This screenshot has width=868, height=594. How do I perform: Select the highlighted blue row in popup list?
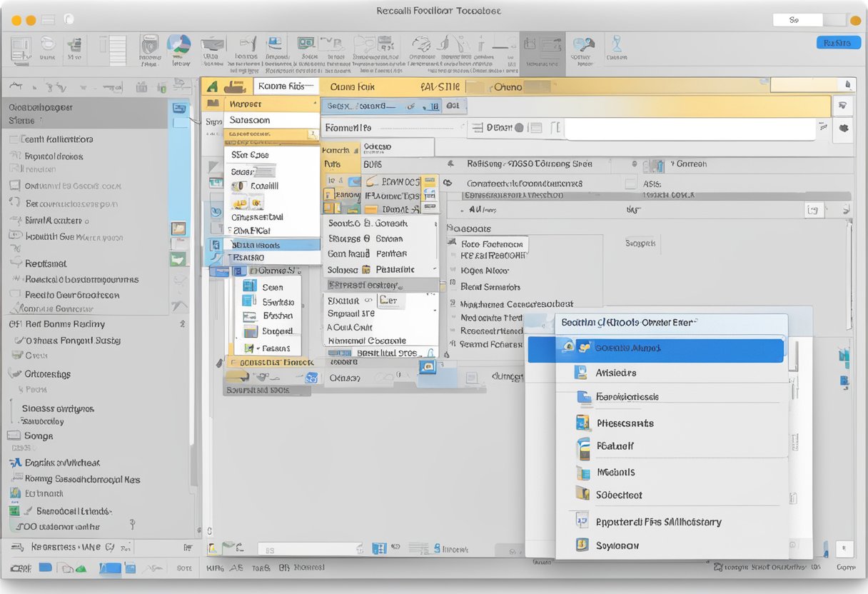(x=655, y=349)
